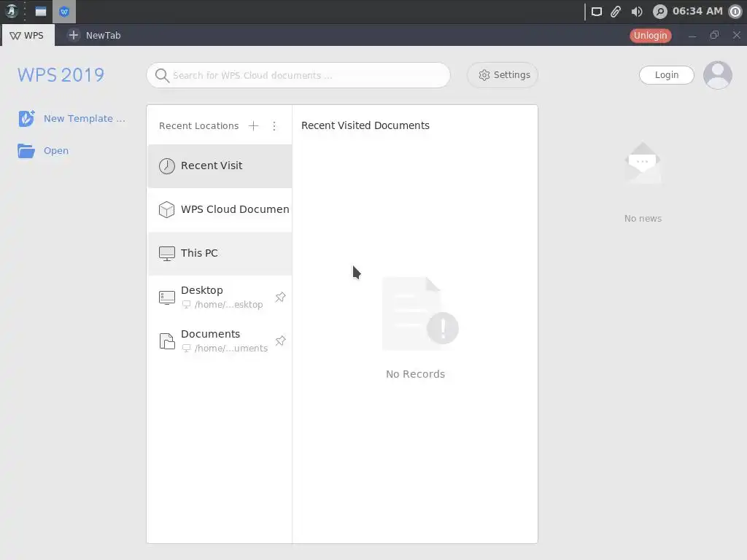Click the /home/...esktop path text
Viewport: 747px width, 560px height.
[x=228, y=305]
